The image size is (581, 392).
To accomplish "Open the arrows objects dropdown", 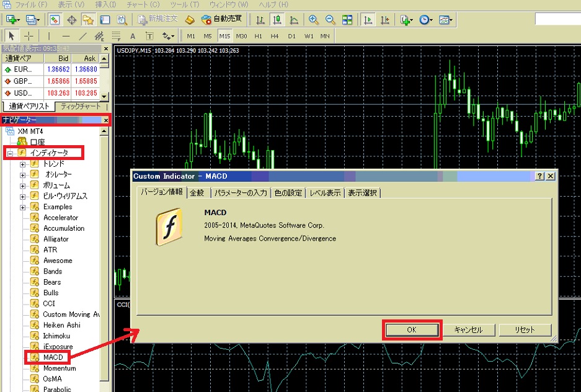I will (x=168, y=36).
